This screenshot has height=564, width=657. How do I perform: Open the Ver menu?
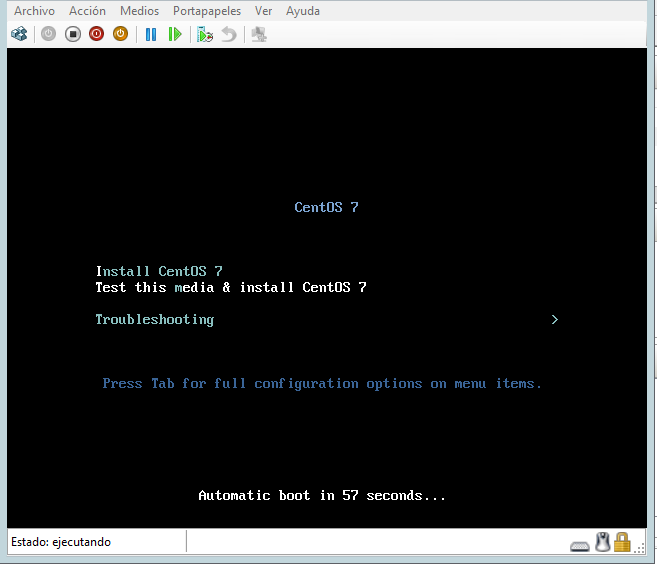264,11
